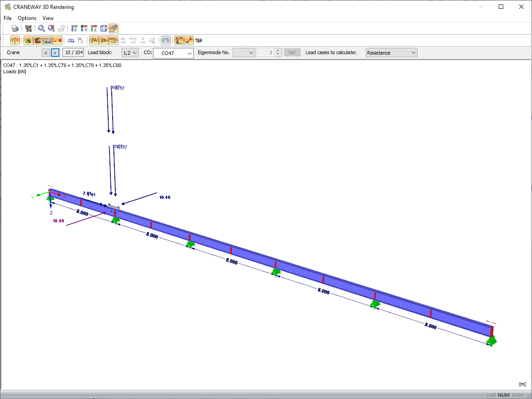
Task: Click the HB buffer force icon
Action: click(x=153, y=40)
